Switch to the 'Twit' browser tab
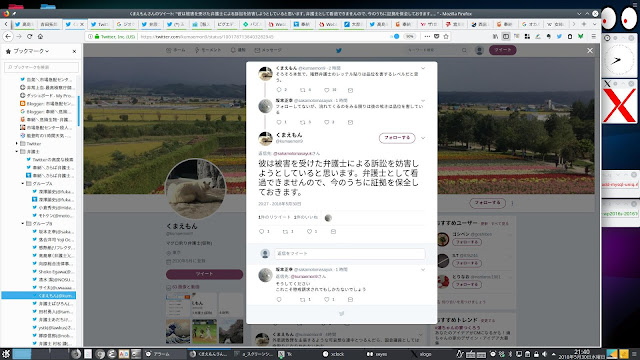Image resolution: width=640 pixels, height=360 pixels. 100,24
